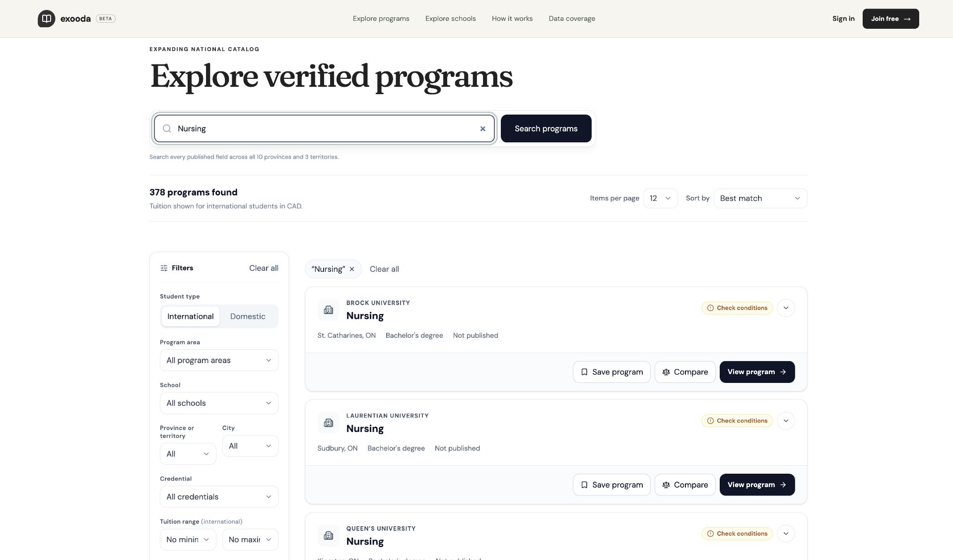The width and height of the screenshot is (953, 560).
Task: View the Brock University Nursing program
Action: coord(757,372)
